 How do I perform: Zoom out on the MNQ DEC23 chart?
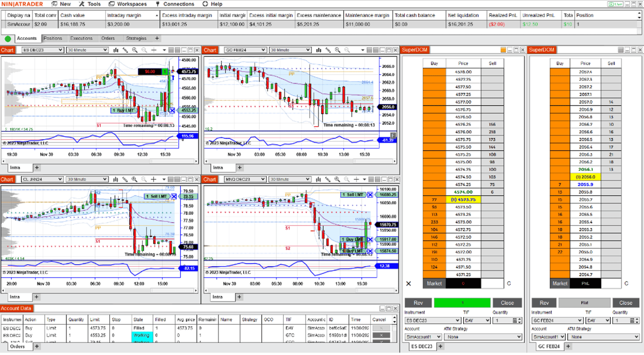pyautogui.click(x=347, y=179)
